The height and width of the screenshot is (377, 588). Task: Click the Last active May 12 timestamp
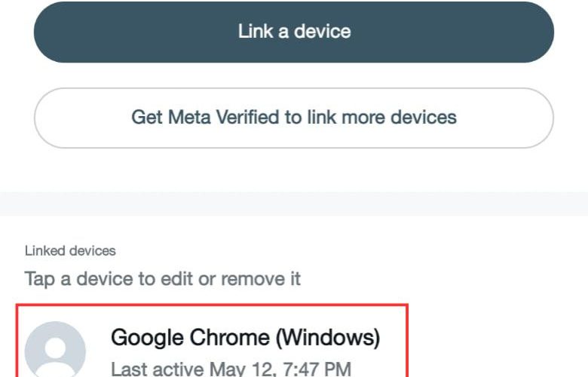coord(231,369)
